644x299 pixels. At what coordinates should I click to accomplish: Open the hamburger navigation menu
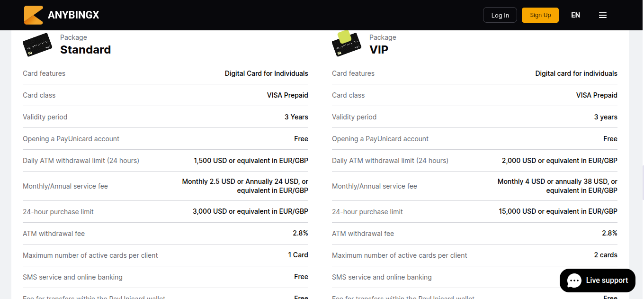(603, 15)
